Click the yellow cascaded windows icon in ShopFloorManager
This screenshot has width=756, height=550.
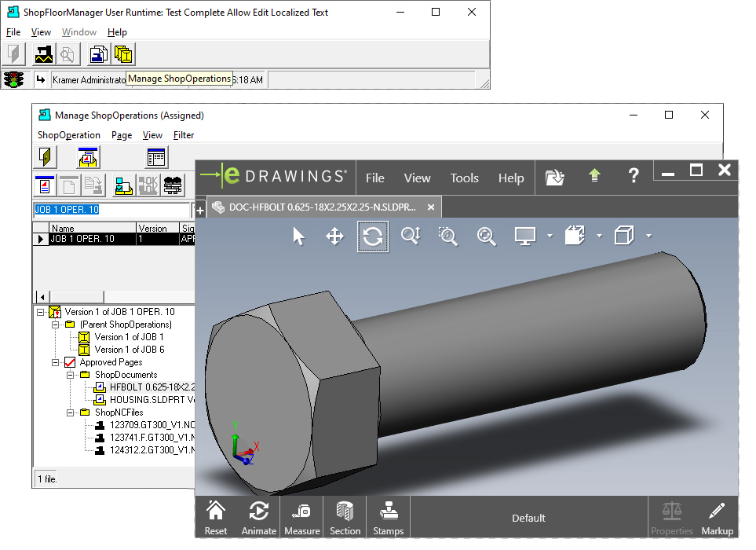pyautogui.click(x=123, y=54)
